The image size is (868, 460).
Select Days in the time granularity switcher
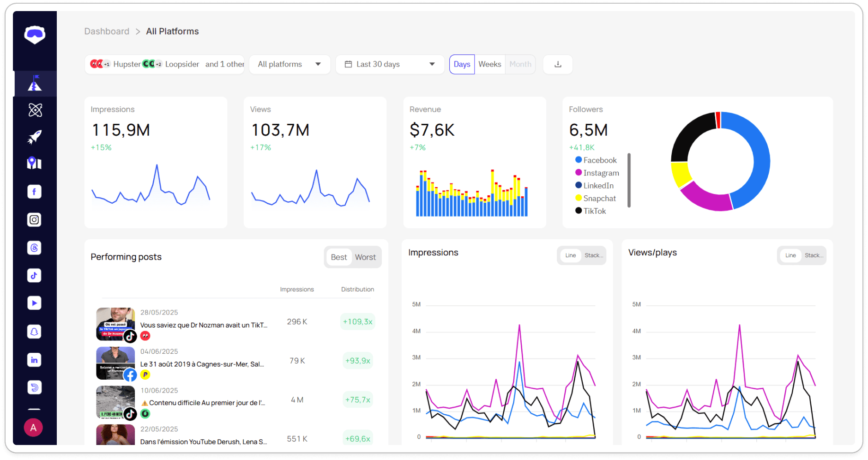(x=461, y=64)
